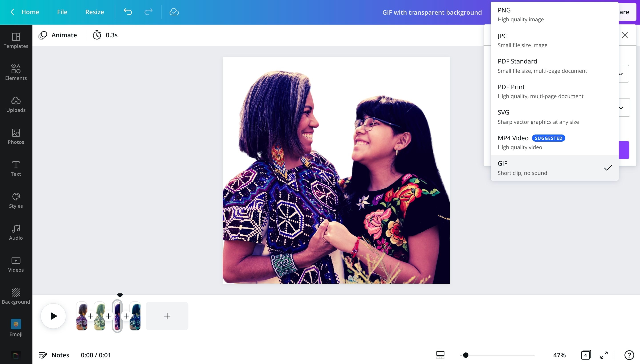Open the Resize menu

(x=94, y=12)
